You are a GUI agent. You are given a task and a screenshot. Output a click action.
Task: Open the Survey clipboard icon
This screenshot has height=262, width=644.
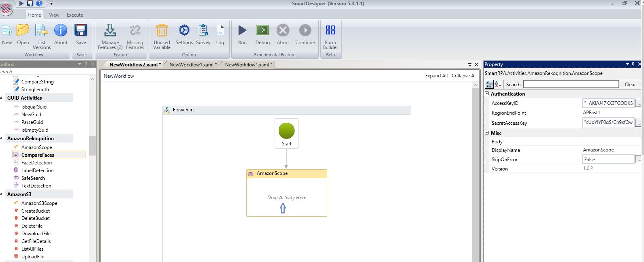click(203, 31)
